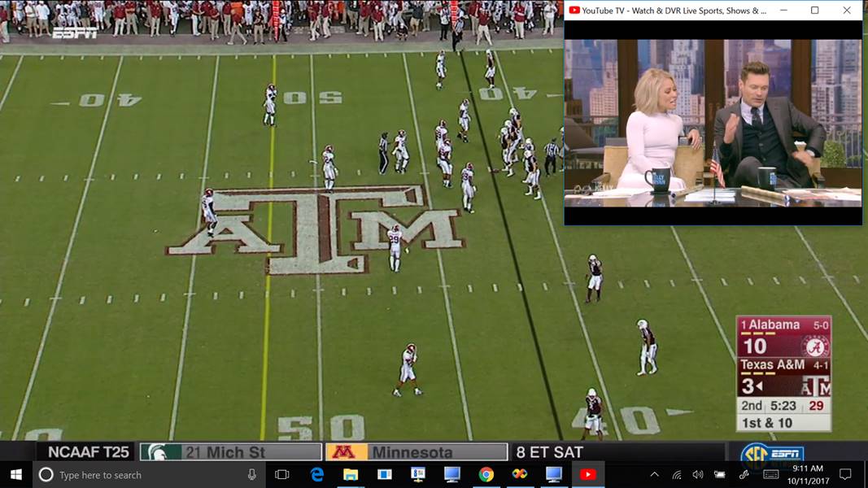Open the volume speaker tray icon
Viewport: 868px width, 488px height.
[x=697, y=475]
